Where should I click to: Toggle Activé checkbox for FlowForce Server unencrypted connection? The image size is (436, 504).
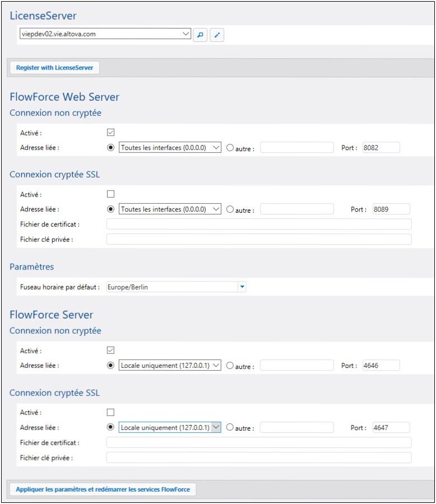pyautogui.click(x=111, y=351)
